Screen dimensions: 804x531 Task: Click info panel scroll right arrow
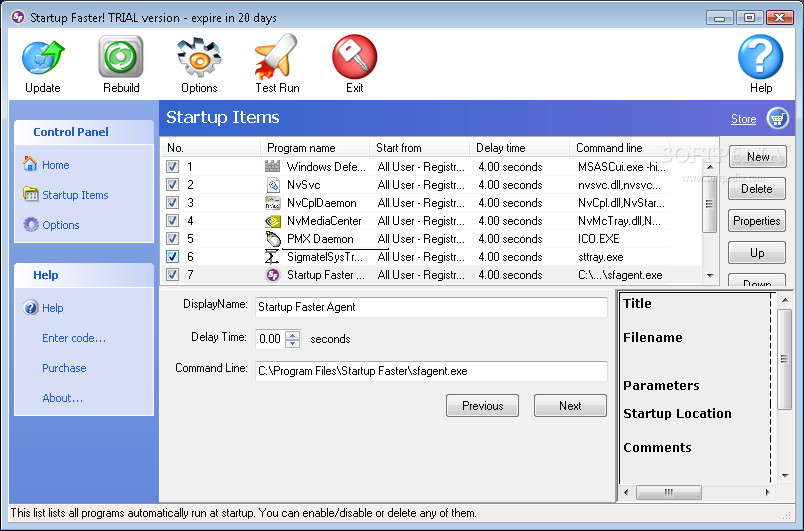point(767,492)
